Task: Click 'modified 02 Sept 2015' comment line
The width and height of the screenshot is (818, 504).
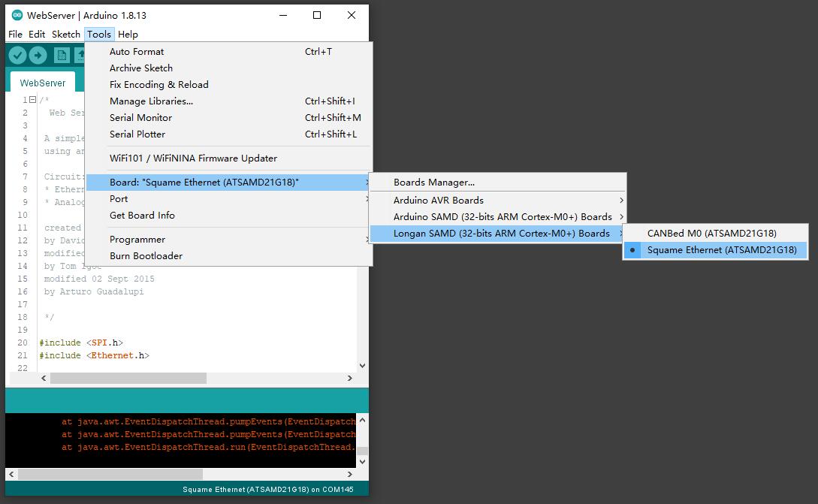Action: [99, 279]
